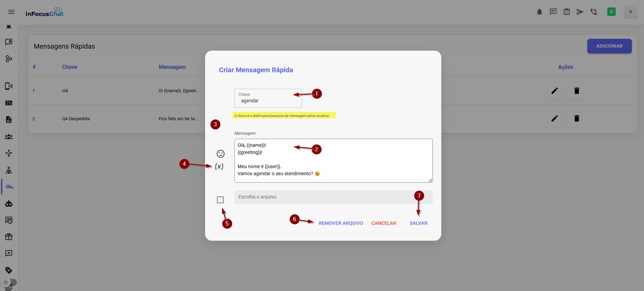Click the paper plane send icon
The image size is (644, 291).
(580, 12)
